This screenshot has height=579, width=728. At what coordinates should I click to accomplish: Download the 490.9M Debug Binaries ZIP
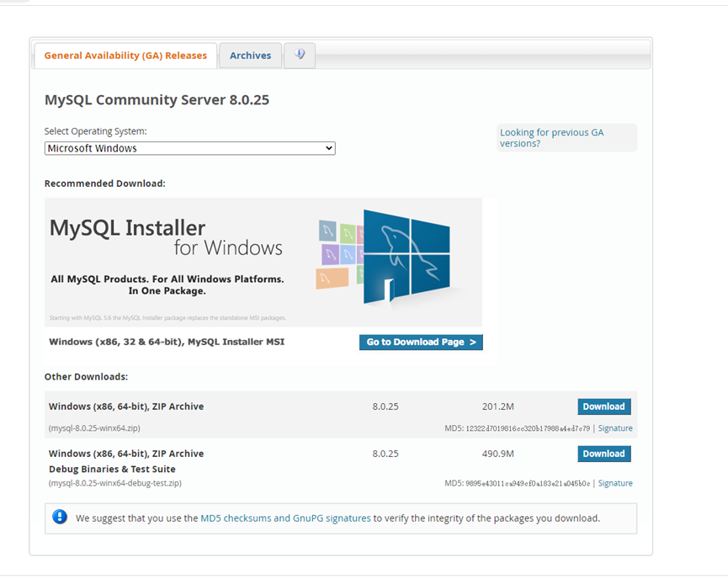603,454
